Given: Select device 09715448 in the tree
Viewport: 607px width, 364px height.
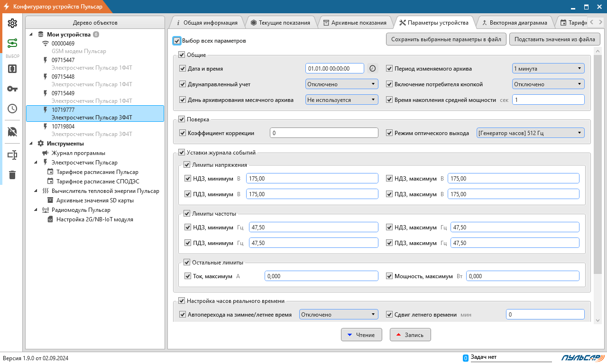Looking at the screenshot, I should pyautogui.click(x=95, y=81).
